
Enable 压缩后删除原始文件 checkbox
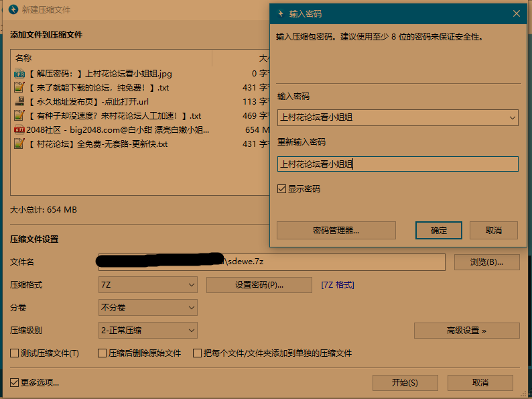(x=103, y=353)
